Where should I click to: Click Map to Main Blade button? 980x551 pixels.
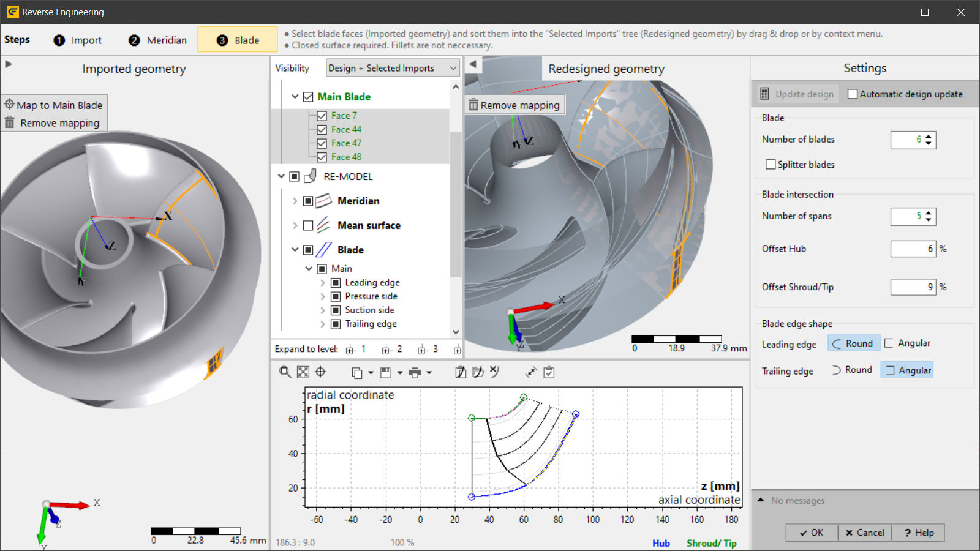(54, 105)
